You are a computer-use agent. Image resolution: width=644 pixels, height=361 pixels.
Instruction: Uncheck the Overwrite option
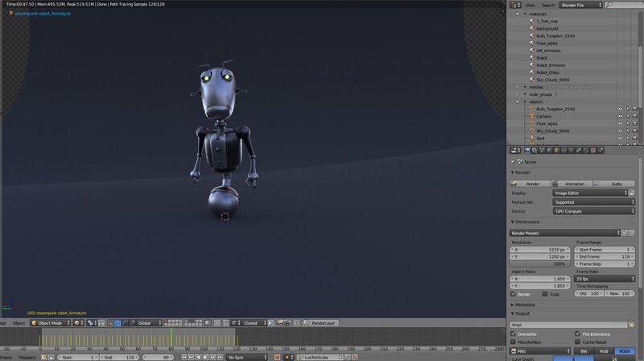tap(515, 334)
